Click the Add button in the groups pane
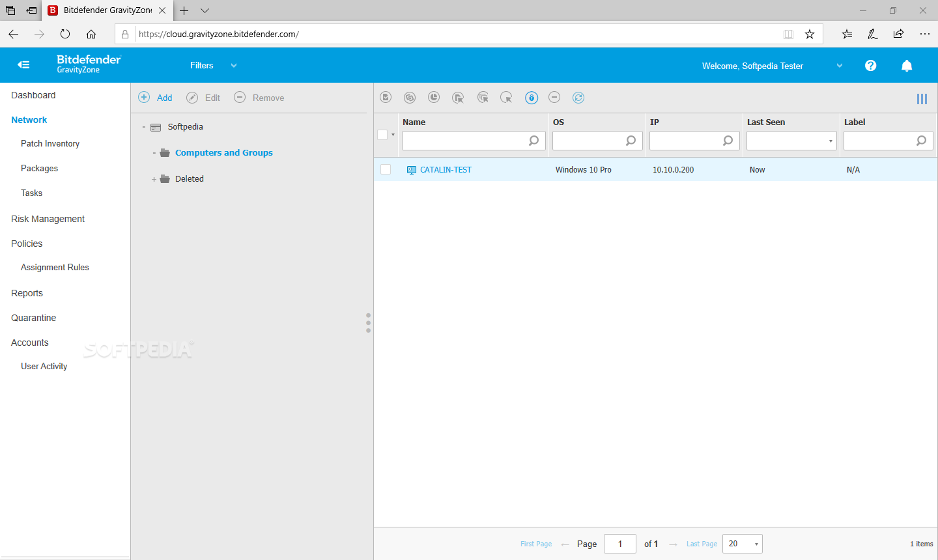This screenshot has height=560, width=938. pyautogui.click(x=156, y=98)
